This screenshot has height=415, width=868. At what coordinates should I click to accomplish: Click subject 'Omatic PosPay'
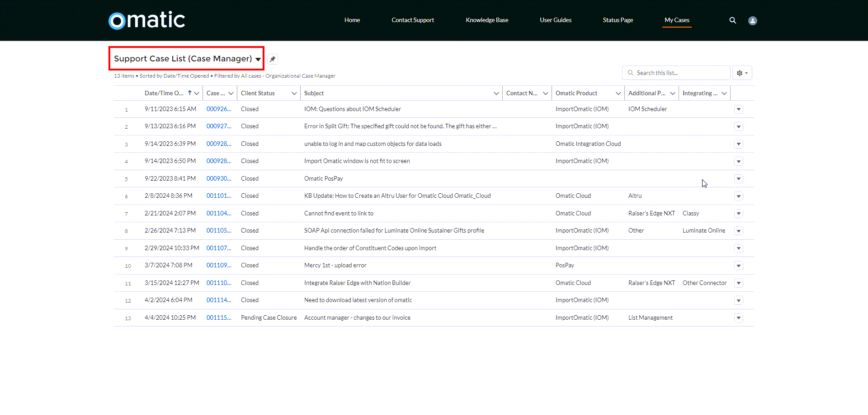point(323,178)
